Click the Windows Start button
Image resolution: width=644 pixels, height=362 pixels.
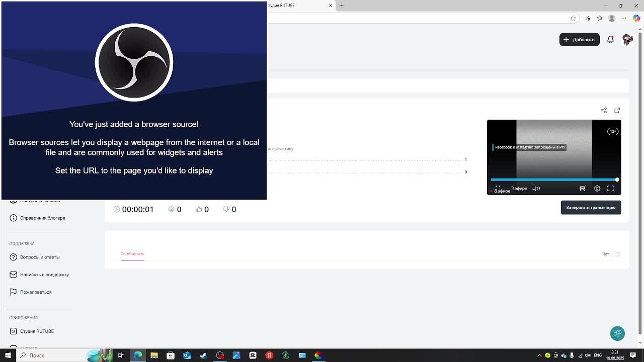click(x=8, y=355)
